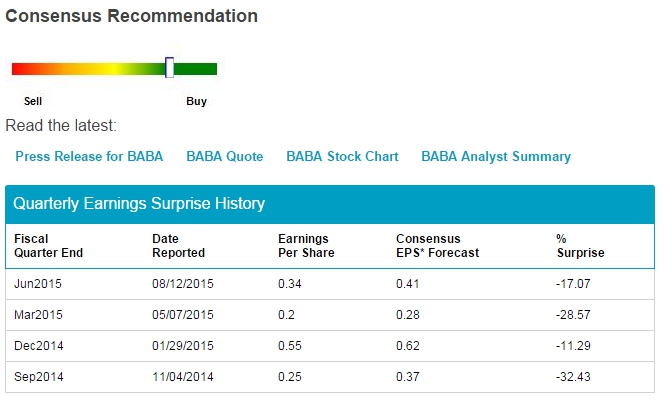Open the BABA Analyst Summary link
Viewport: 666px width, 401px height.
point(496,156)
